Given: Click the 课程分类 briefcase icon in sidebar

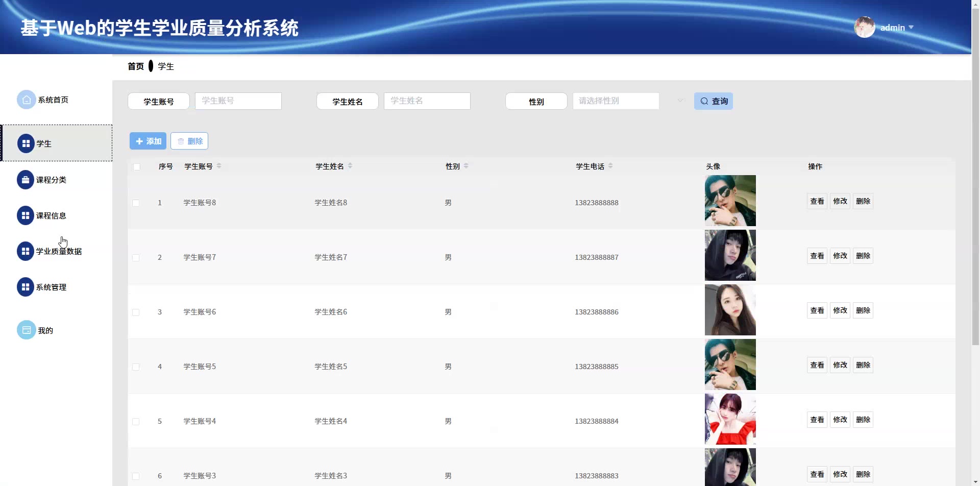Looking at the screenshot, I should (x=25, y=180).
